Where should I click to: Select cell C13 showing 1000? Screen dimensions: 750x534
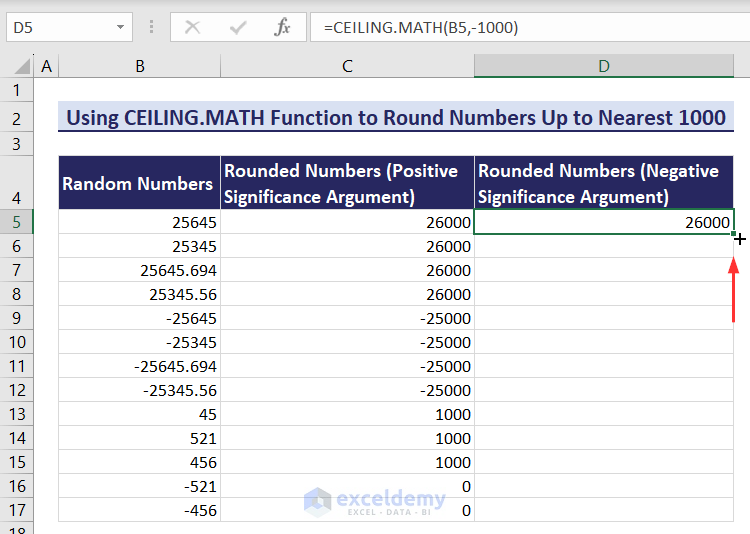click(347, 414)
